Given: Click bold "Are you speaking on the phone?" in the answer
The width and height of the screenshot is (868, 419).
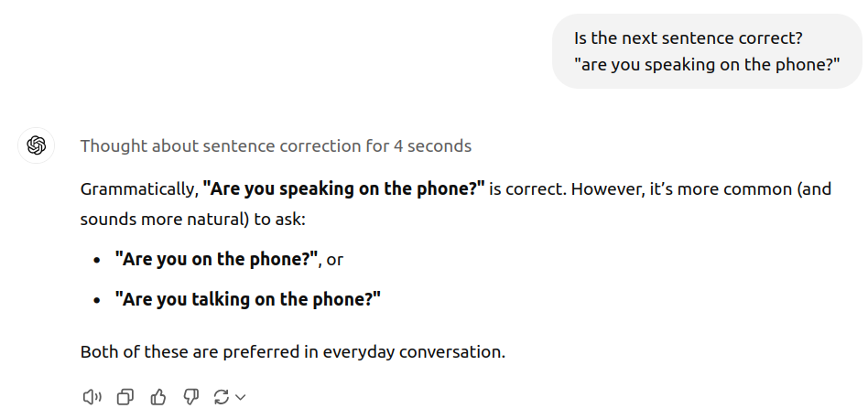Looking at the screenshot, I should pos(343,189).
